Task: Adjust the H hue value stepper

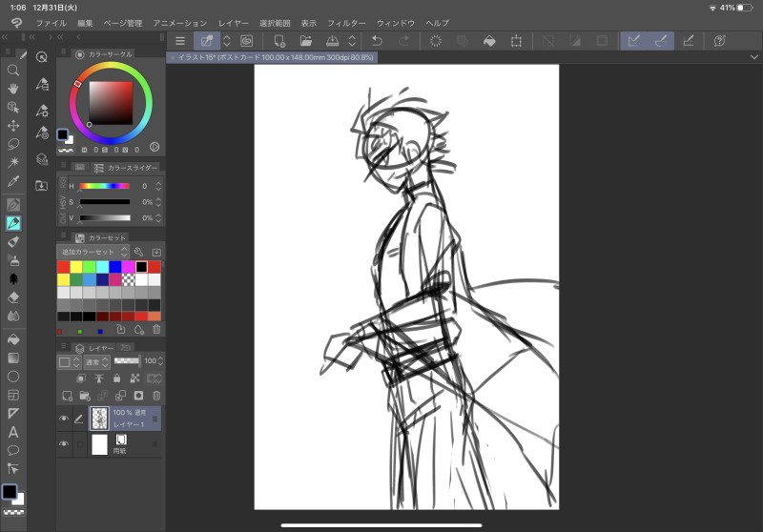Action: click(158, 186)
